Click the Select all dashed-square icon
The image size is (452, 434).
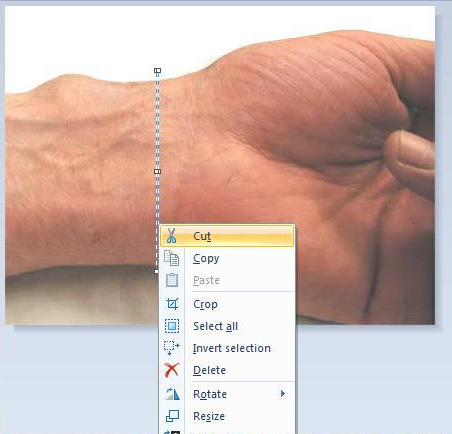pyautogui.click(x=172, y=326)
